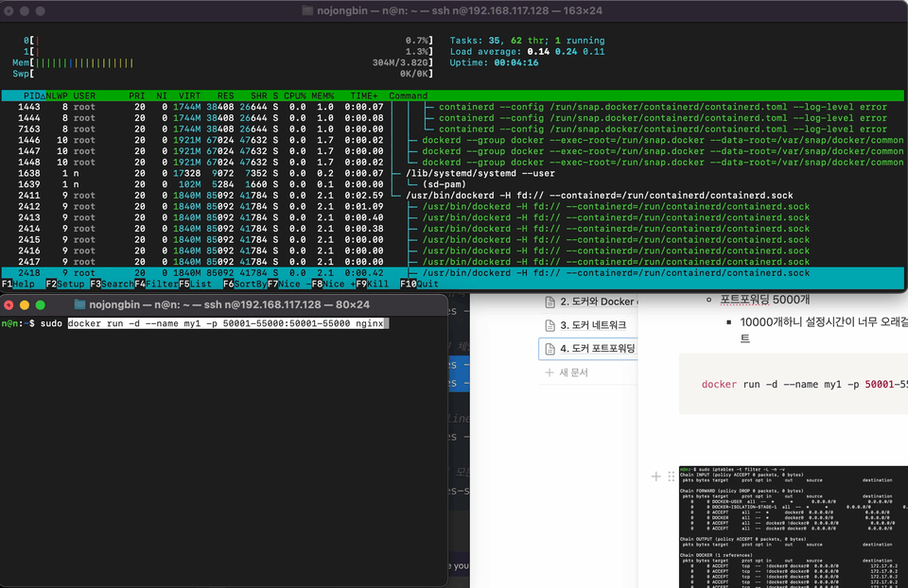Sort by RES column header
The height and width of the screenshot is (588, 908).
point(226,96)
